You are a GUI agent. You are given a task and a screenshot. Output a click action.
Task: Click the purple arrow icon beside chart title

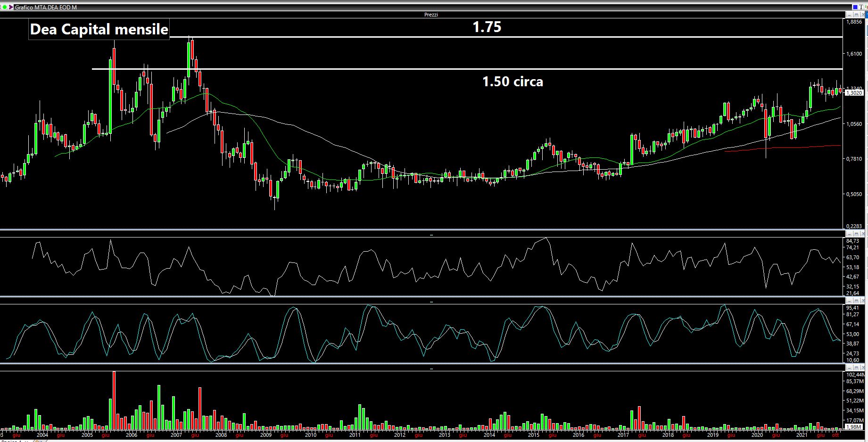tap(10, 7)
